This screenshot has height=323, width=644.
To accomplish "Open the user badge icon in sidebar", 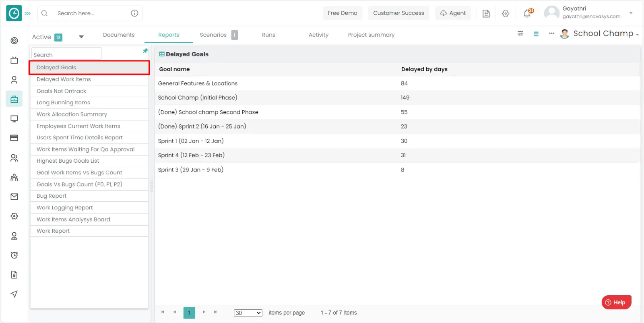I will tap(14, 236).
